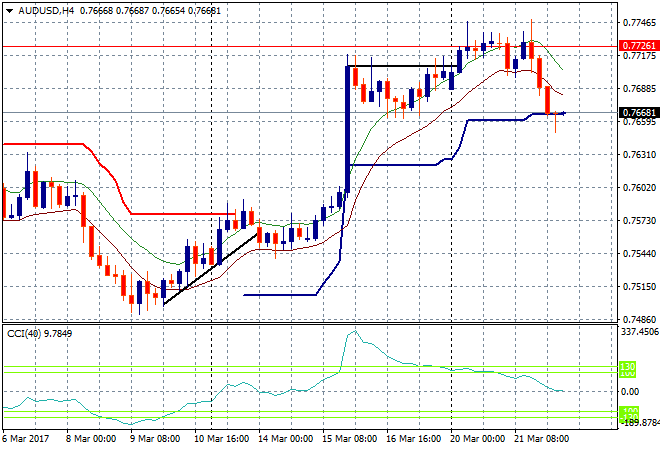Open the chart menu triangle beside AUDUSD,H4
660x450 pixels.
9,11
